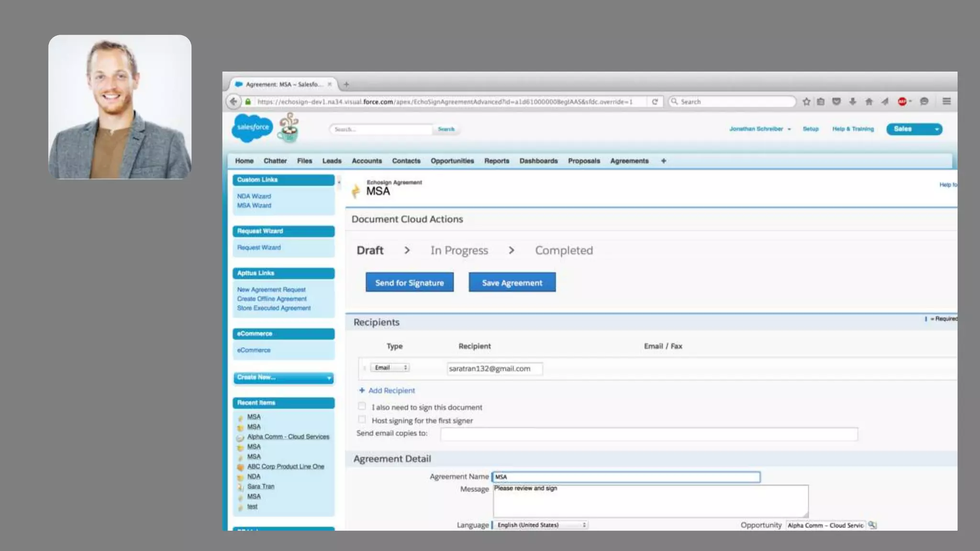This screenshot has width=980, height=551.
Task: Check 'I also need to sign this document'
Action: (x=362, y=407)
